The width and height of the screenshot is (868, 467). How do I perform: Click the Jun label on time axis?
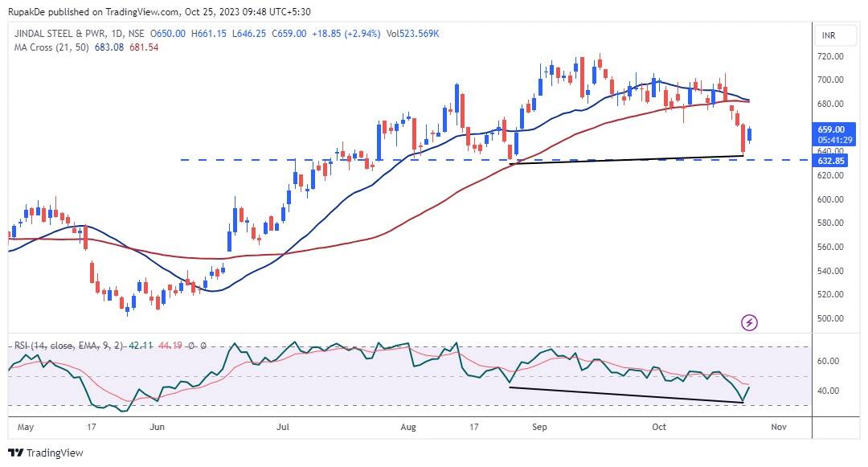158,427
